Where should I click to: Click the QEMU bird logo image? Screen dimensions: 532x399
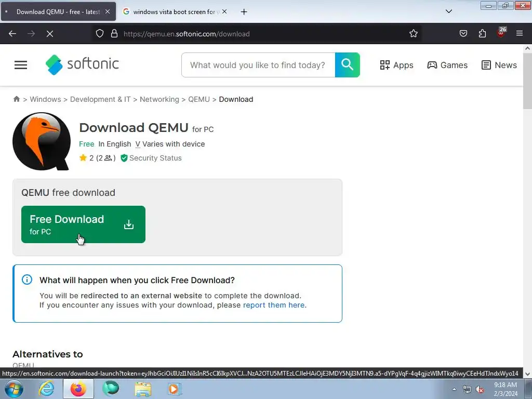point(42,141)
